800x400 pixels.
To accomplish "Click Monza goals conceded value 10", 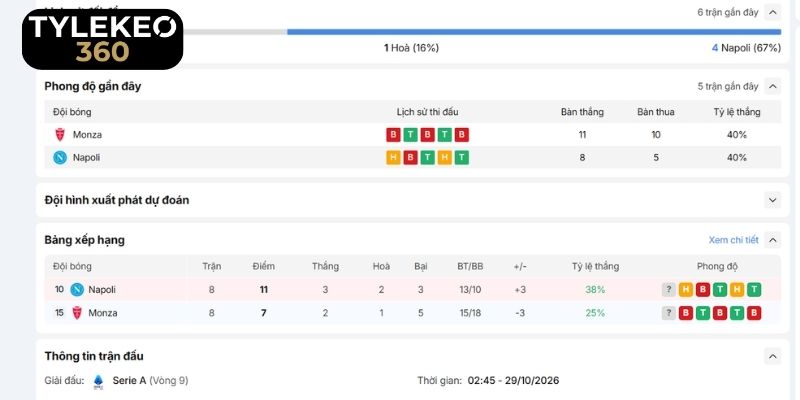I will (x=656, y=135).
